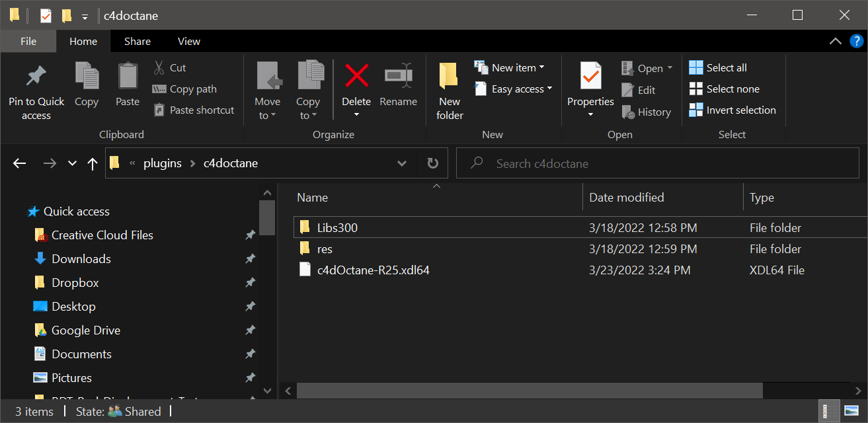Screen dimensions: 868x423
Task: Open the address bar history dropdown
Action: (x=402, y=163)
